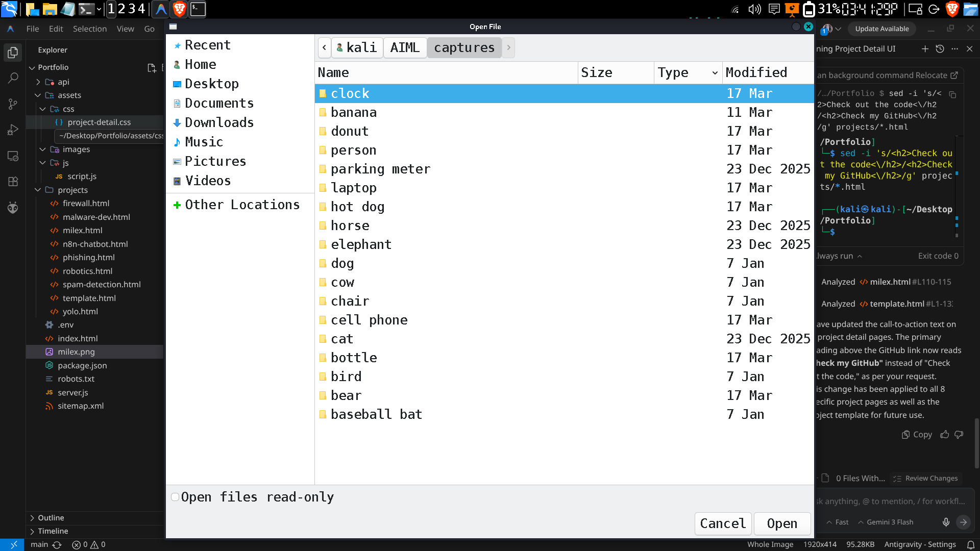Collapse the images folder

(43, 149)
